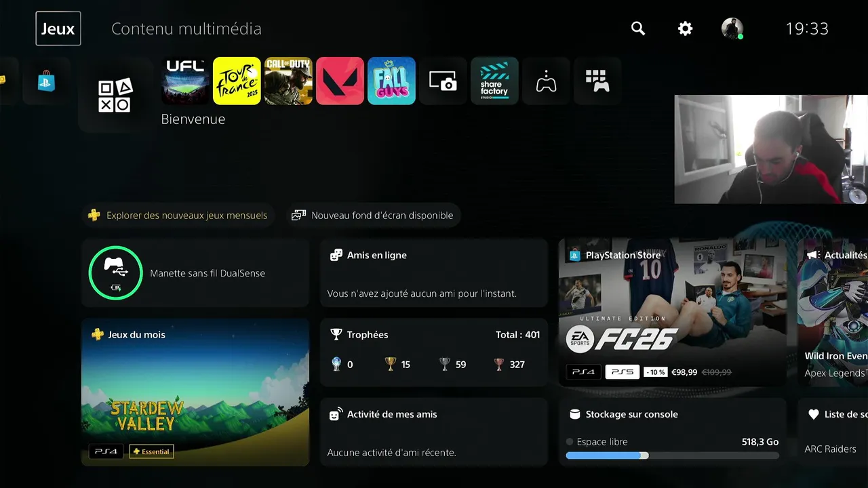Viewport: 868px width, 488px height.
Task: Switch to Contenu multimédia tab
Action: tap(186, 28)
